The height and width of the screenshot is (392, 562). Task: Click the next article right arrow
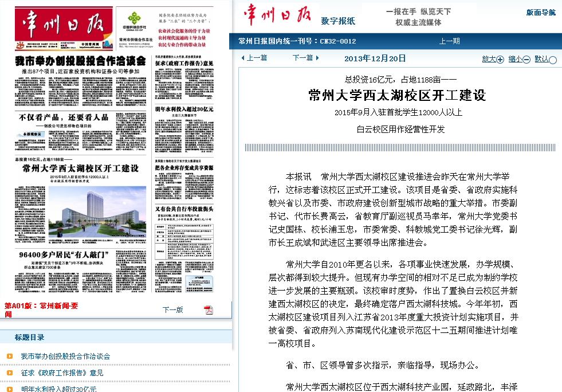point(317,58)
